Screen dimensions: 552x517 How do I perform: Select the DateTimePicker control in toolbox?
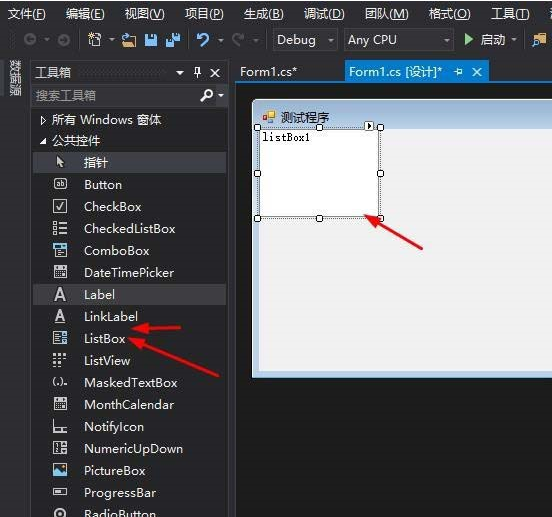tap(130, 272)
